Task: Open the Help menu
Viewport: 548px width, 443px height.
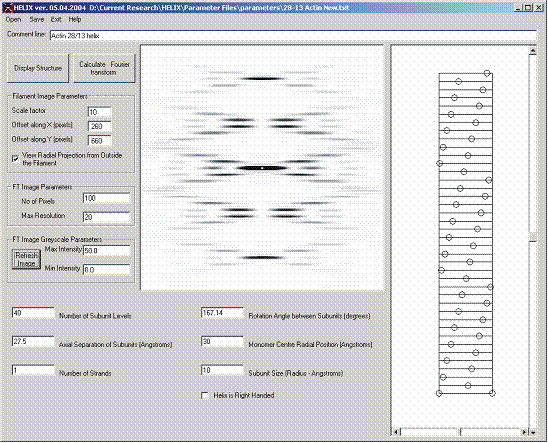Action: (75, 20)
